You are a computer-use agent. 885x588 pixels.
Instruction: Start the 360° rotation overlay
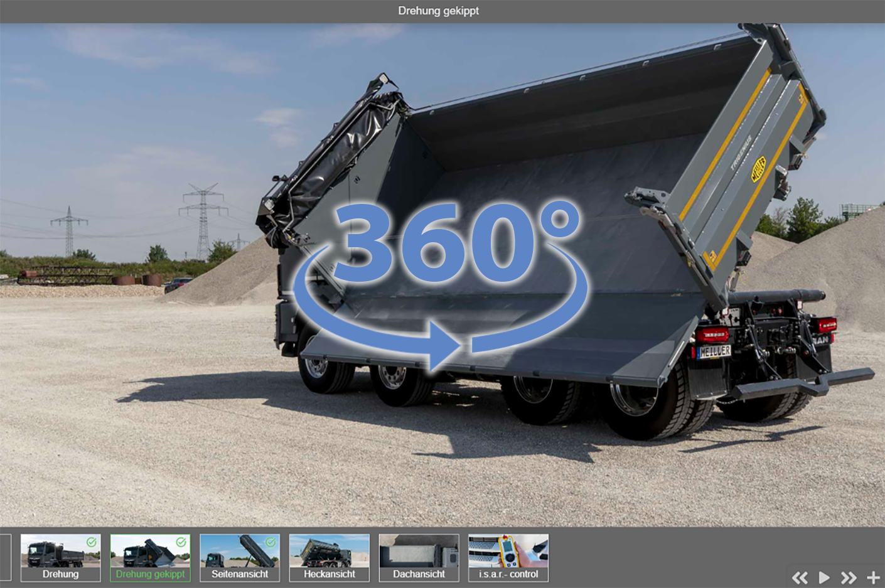coord(439,286)
